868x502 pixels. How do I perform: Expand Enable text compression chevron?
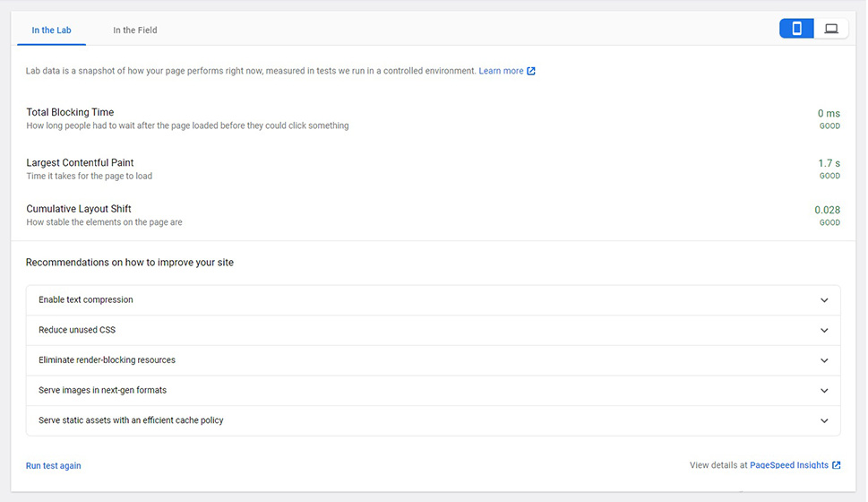tap(824, 300)
